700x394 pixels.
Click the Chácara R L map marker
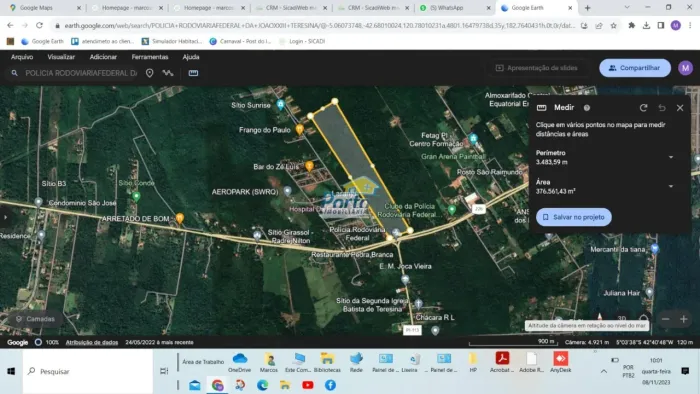tap(435, 331)
